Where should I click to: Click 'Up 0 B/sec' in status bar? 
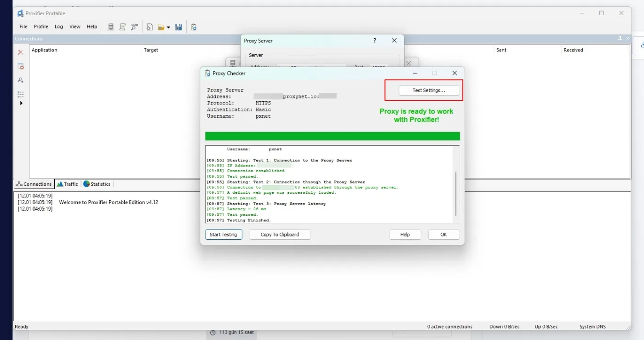click(546, 327)
